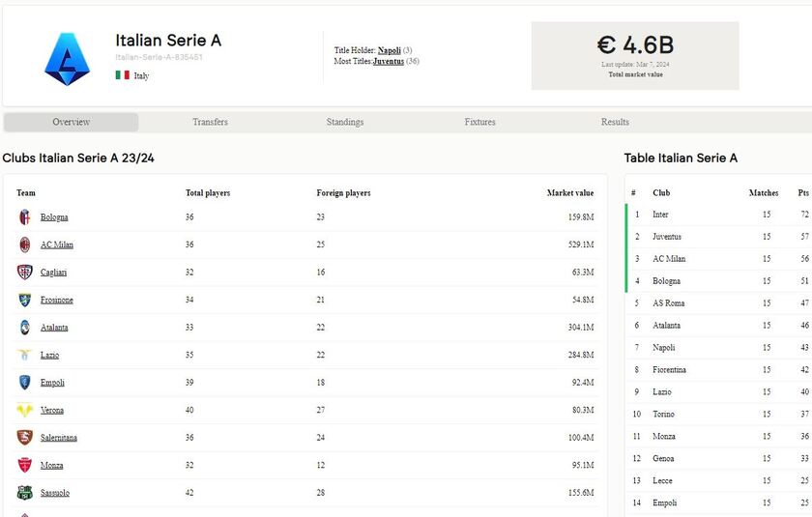Click AC Milan in the standings table
812x517 pixels.
[669, 259]
